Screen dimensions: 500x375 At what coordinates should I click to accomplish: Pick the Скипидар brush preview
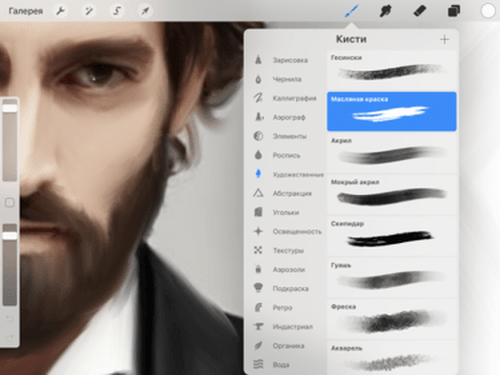392,236
